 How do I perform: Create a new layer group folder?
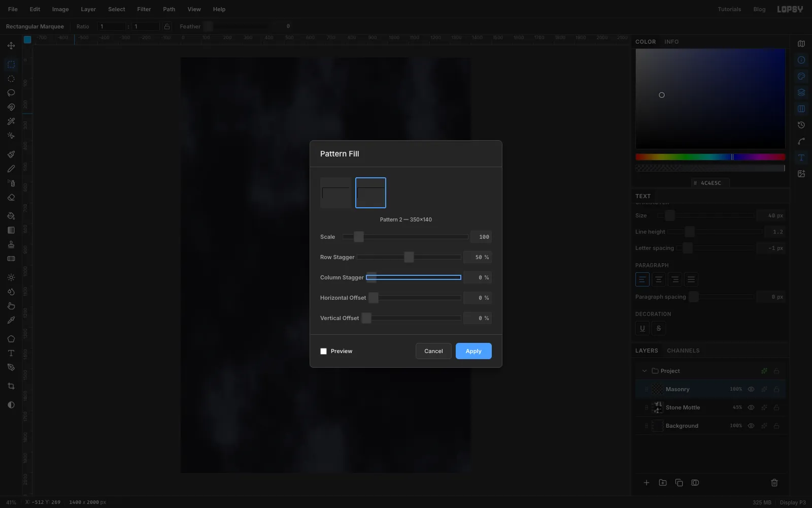[x=663, y=483]
